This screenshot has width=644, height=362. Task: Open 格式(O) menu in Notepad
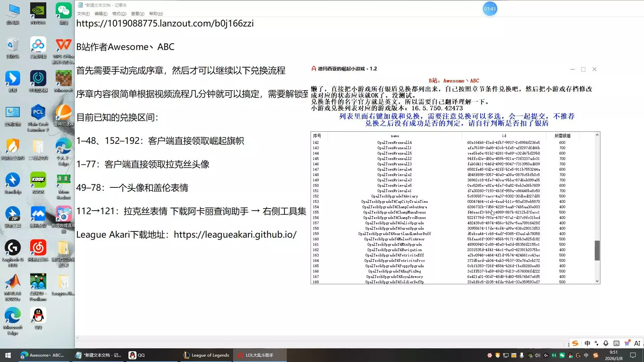coord(119,14)
